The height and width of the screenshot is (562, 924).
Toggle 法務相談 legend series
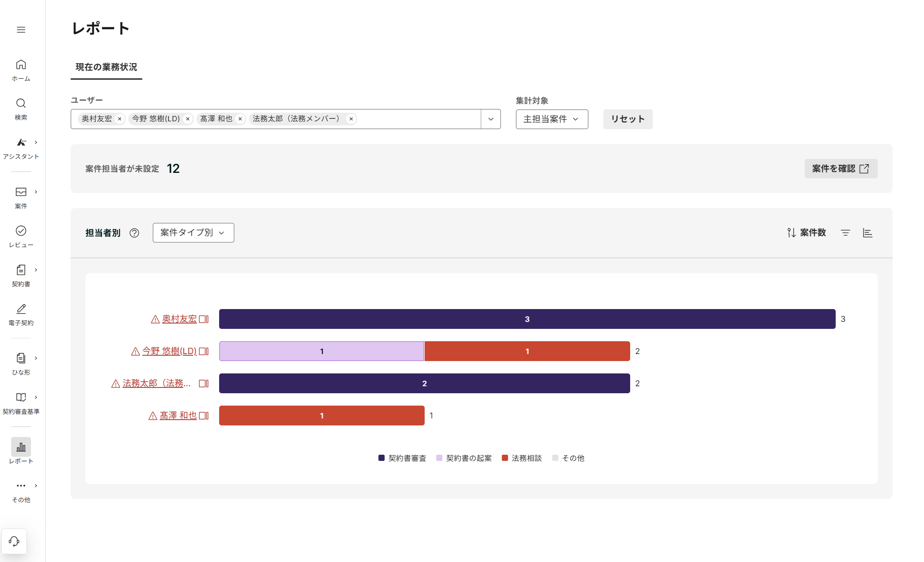point(522,458)
